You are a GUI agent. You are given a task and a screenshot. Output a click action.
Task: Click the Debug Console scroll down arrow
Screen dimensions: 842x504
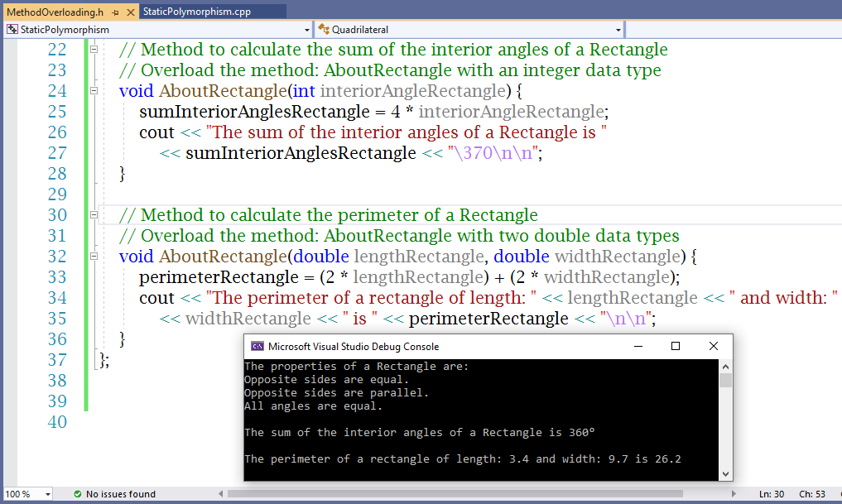tap(725, 474)
